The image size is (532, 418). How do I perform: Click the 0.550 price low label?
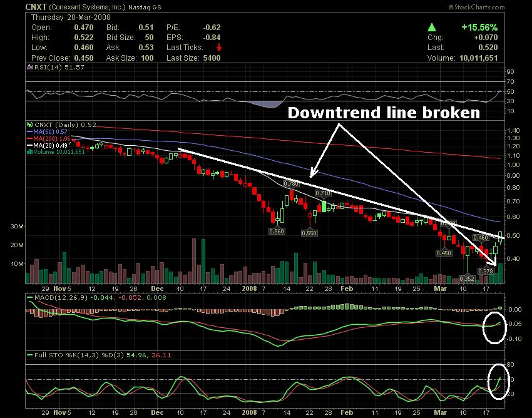(309, 233)
